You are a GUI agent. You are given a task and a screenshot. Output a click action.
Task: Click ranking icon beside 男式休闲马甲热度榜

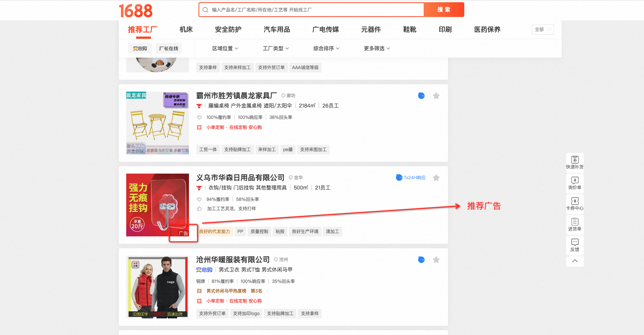click(x=199, y=291)
